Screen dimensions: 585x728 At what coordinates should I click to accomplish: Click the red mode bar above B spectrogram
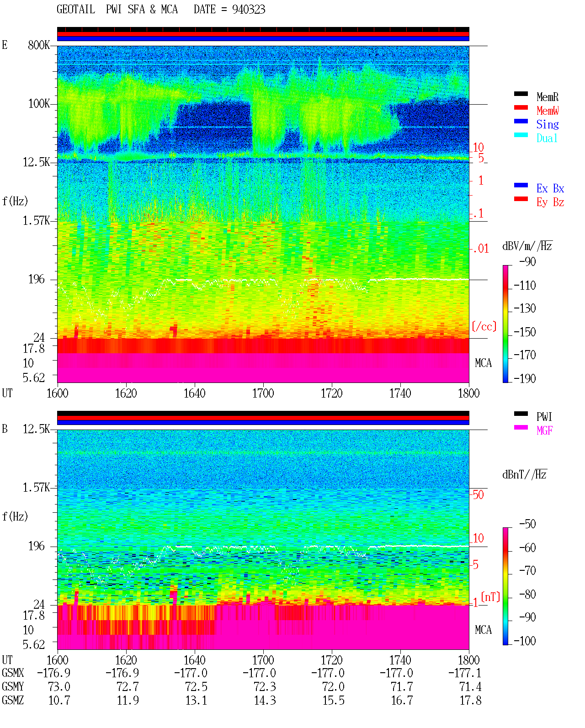pyautogui.click(x=263, y=418)
